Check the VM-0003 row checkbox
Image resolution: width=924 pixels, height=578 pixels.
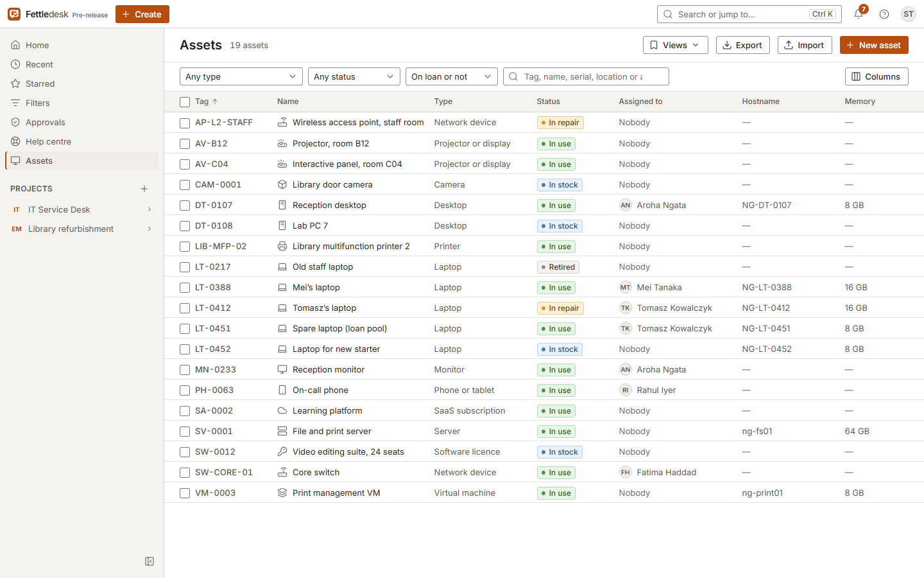(x=185, y=493)
